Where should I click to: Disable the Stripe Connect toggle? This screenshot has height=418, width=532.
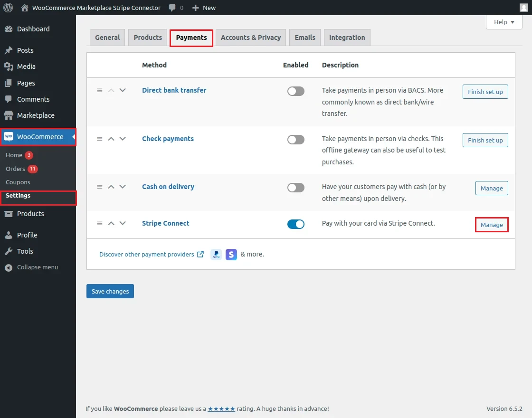pyautogui.click(x=295, y=224)
